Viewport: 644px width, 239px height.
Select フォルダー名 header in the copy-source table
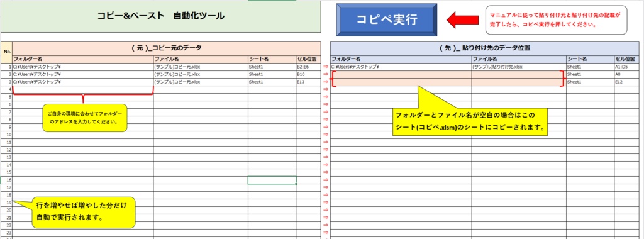pos(83,59)
